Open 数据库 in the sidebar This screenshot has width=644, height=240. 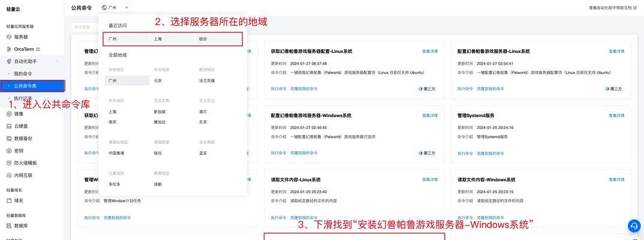coord(20,226)
